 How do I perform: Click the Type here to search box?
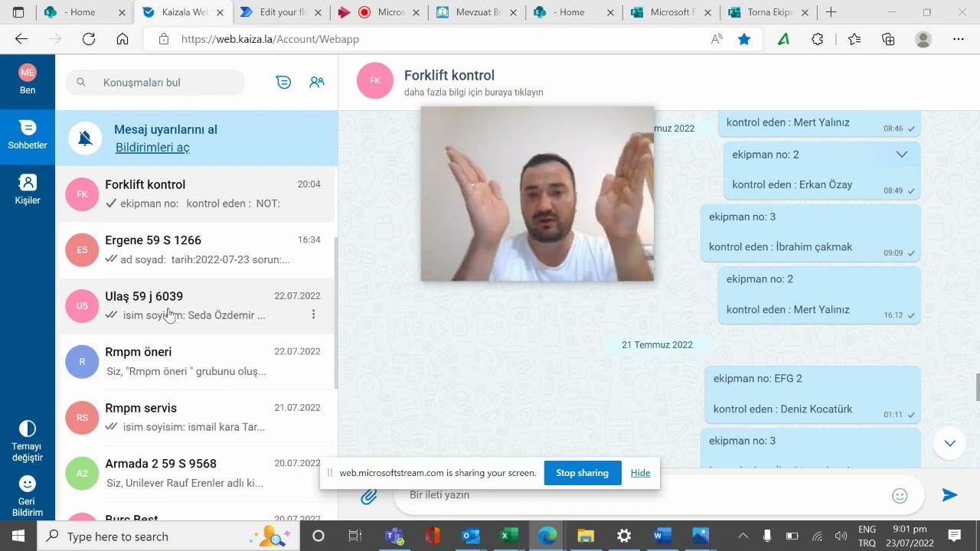click(168, 536)
